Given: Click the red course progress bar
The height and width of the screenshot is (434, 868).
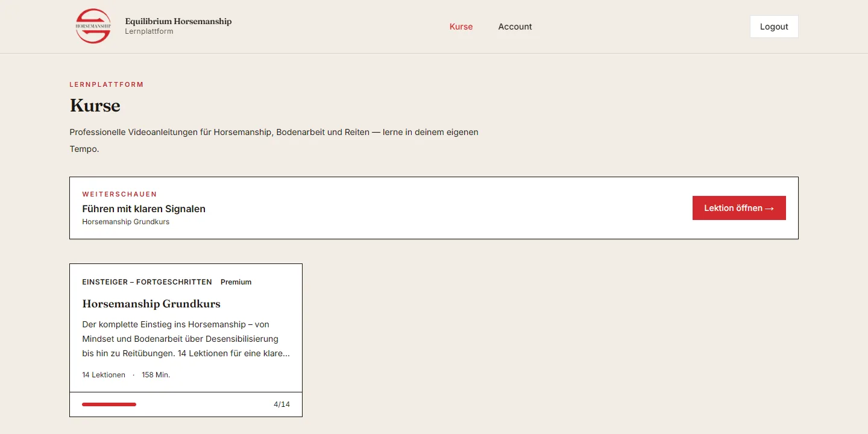Looking at the screenshot, I should click(109, 404).
